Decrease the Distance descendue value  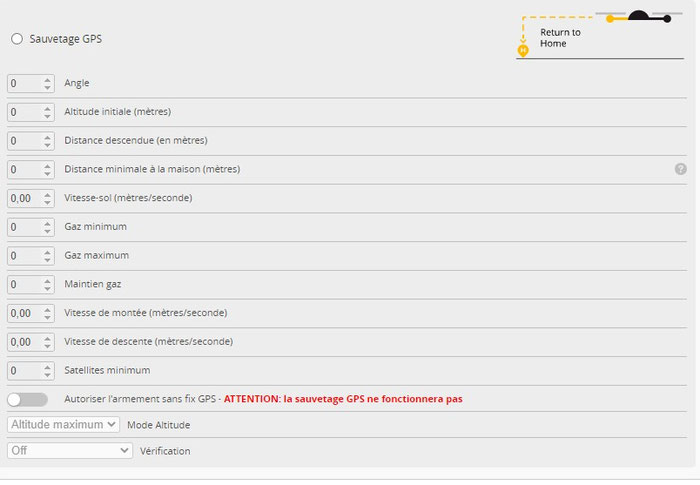(47, 145)
